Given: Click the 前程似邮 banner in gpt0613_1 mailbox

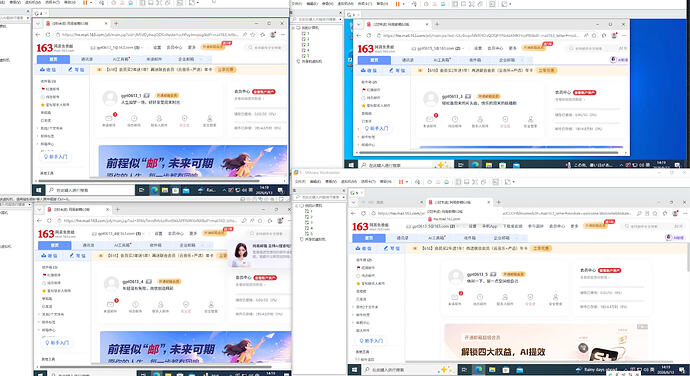Looking at the screenshot, I should click(x=193, y=161).
